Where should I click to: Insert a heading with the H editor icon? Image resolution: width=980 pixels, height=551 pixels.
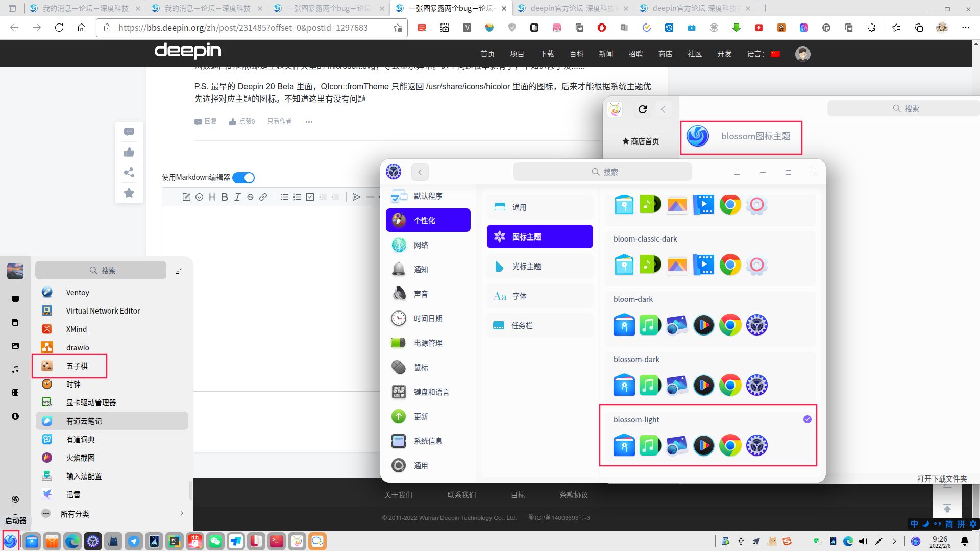[212, 197]
